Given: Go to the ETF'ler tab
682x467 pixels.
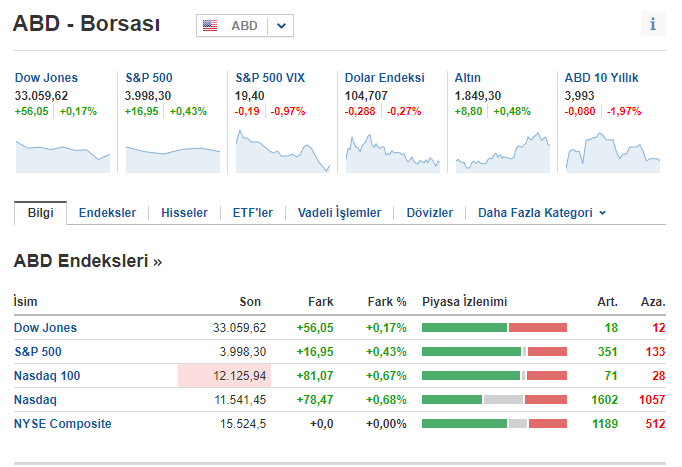Looking at the screenshot, I should (252, 213).
